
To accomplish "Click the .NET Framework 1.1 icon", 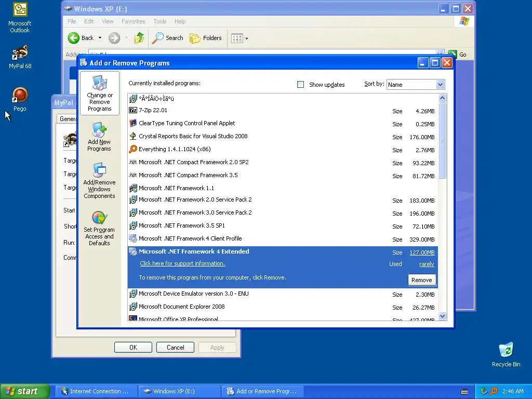I will [x=133, y=188].
